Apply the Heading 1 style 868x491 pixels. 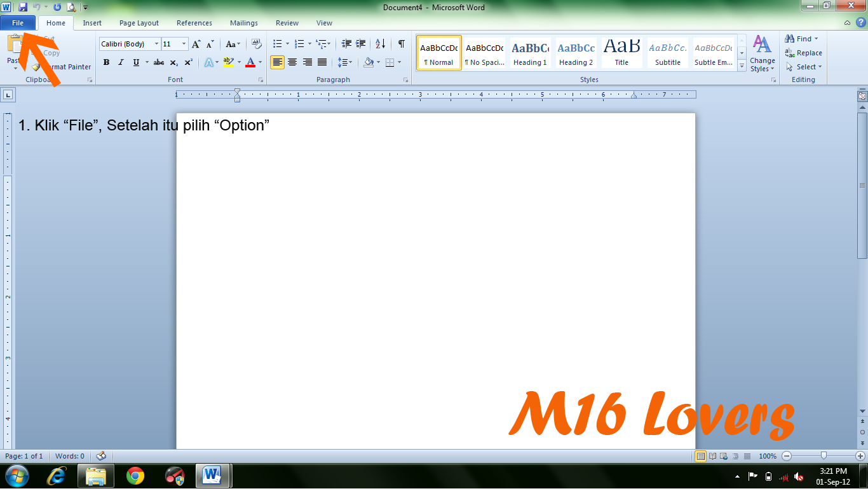(x=530, y=53)
